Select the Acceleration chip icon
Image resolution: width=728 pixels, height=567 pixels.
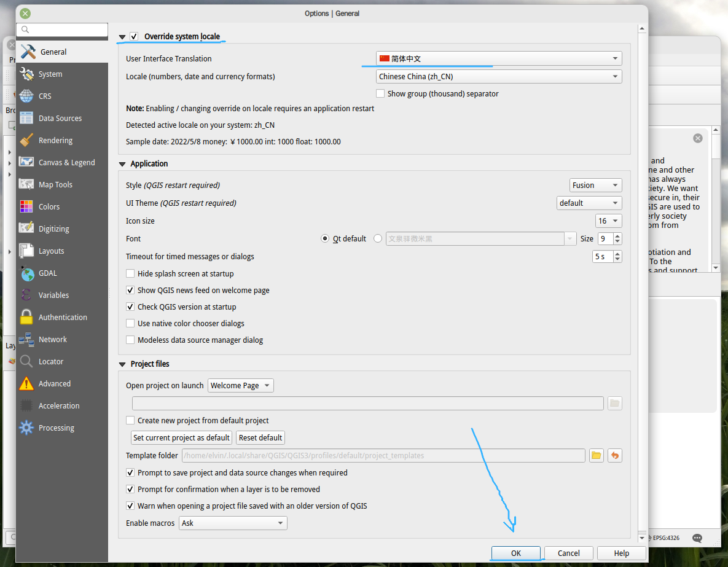click(26, 406)
